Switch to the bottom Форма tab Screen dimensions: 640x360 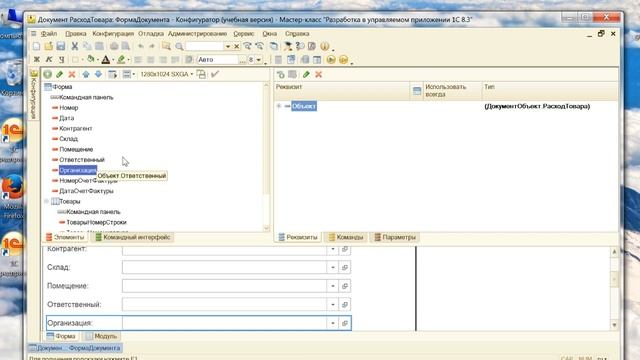[61, 336]
